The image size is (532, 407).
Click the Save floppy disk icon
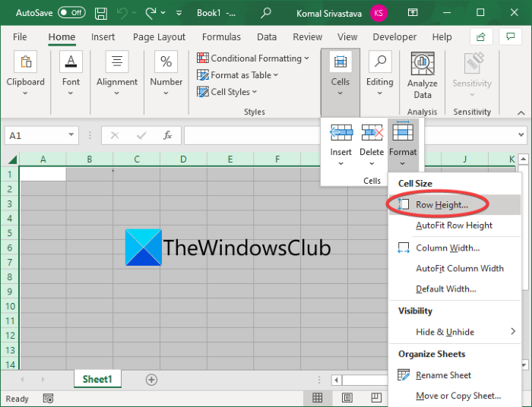coord(101,13)
